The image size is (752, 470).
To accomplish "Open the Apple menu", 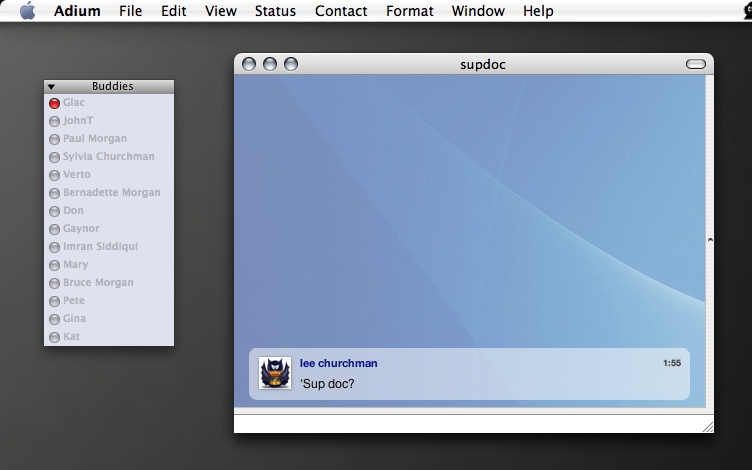I will 27,11.
